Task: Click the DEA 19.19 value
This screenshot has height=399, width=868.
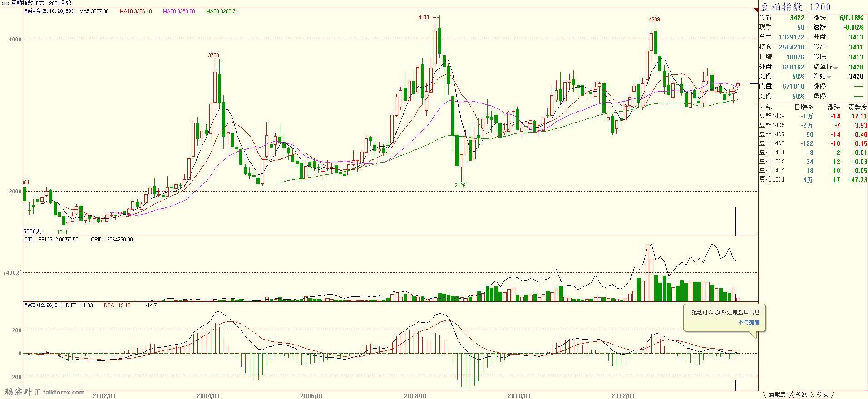Action: 117,305
